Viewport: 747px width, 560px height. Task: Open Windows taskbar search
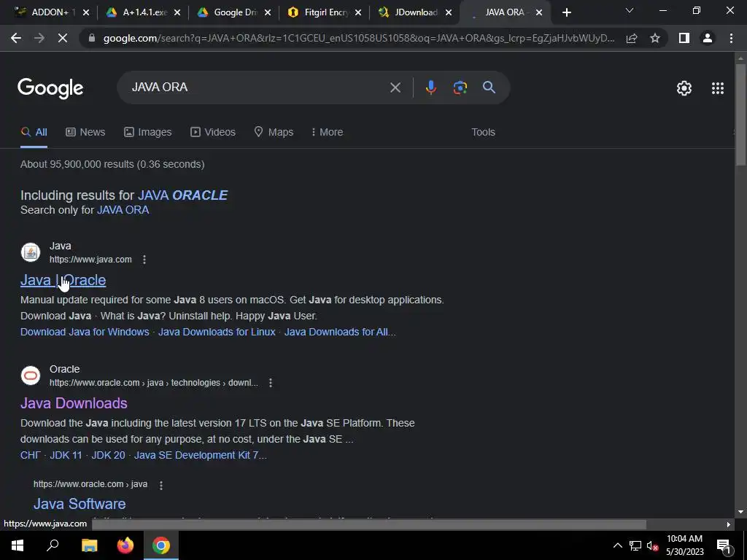pos(53,545)
